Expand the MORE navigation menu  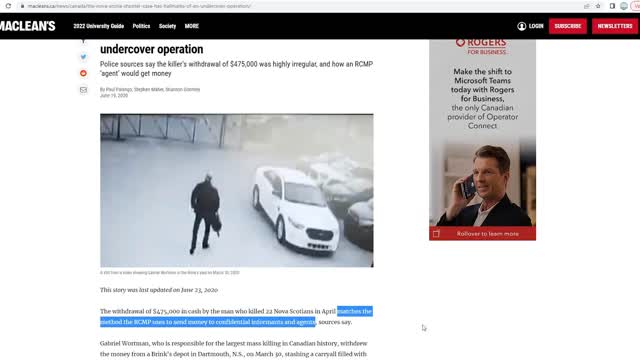[x=191, y=26]
